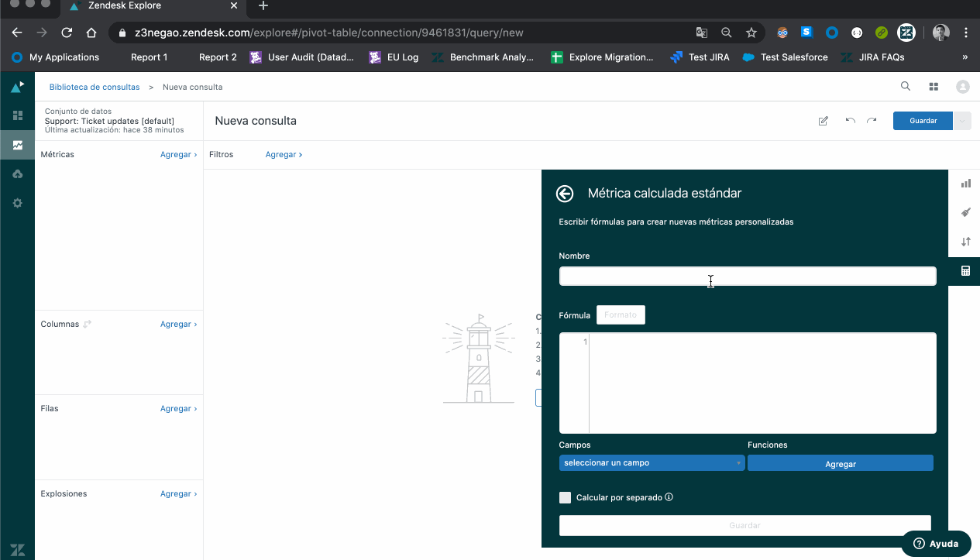Swap columns and rows toggle icon
980x560 pixels.
(x=88, y=325)
